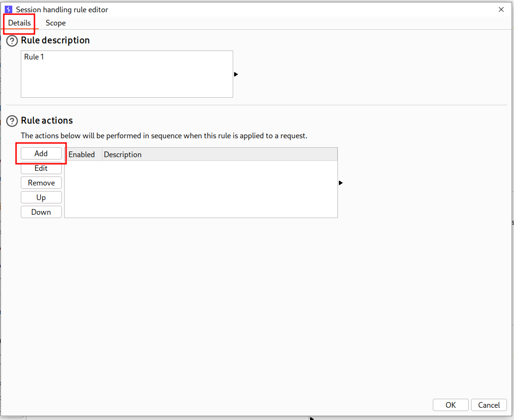Click inside the Rule description text box
514x420 pixels.
pyautogui.click(x=126, y=74)
